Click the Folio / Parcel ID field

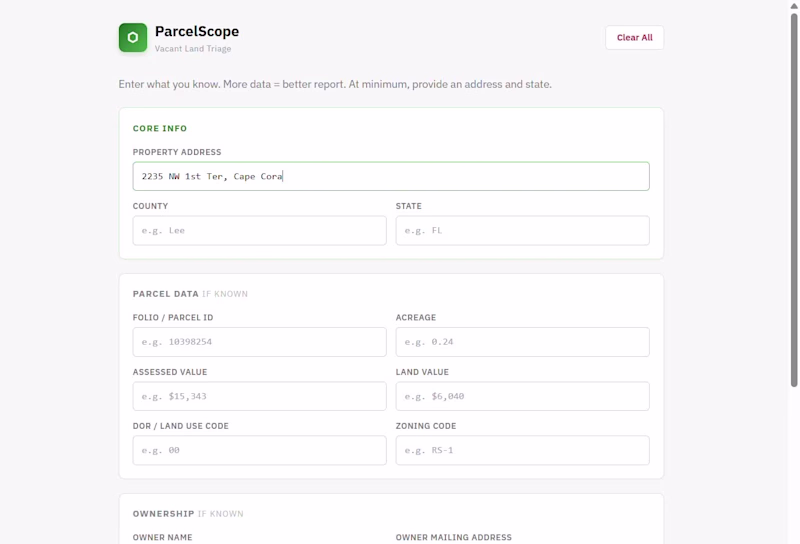259,342
